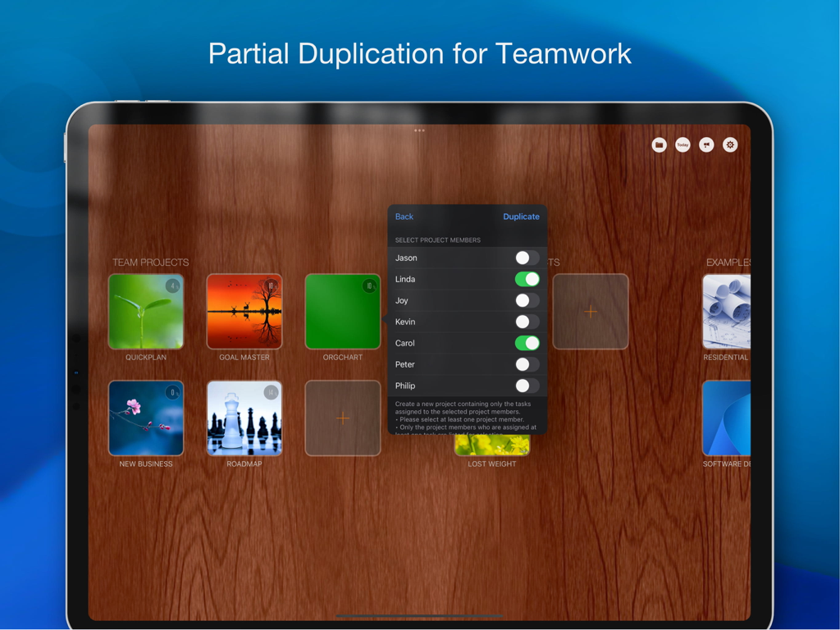
Task: Open the ROADMAP project thumbnail
Action: click(x=244, y=418)
